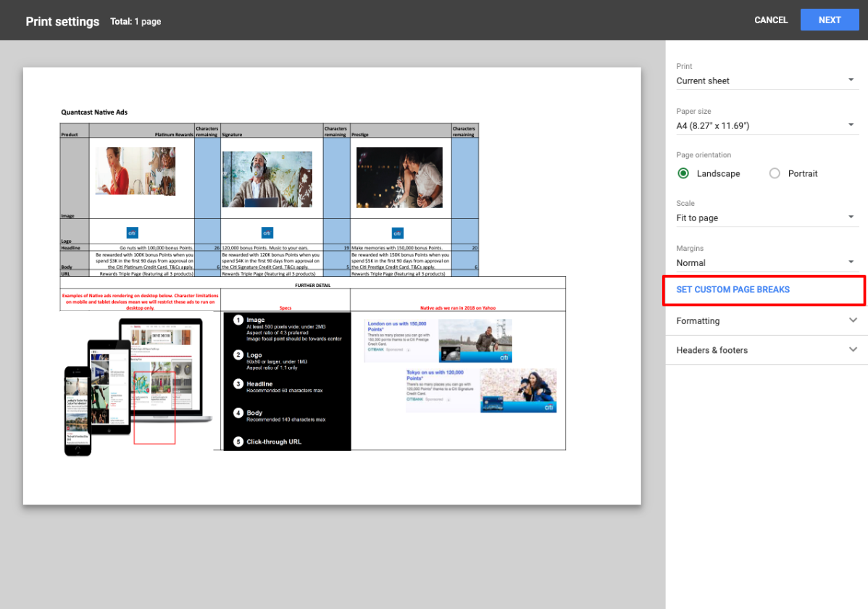Open the Paper size A4 dropdown
Image resolution: width=868 pixels, height=609 pixels.
click(x=765, y=126)
